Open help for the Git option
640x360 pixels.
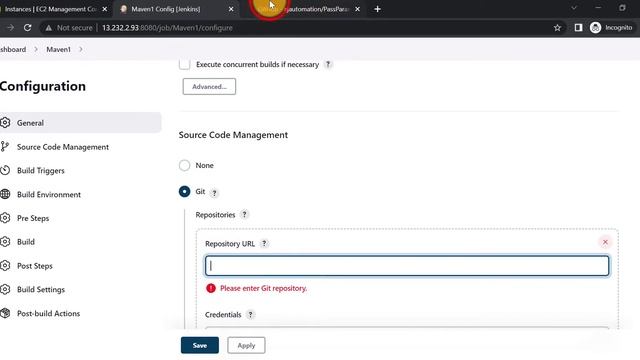pos(214,193)
